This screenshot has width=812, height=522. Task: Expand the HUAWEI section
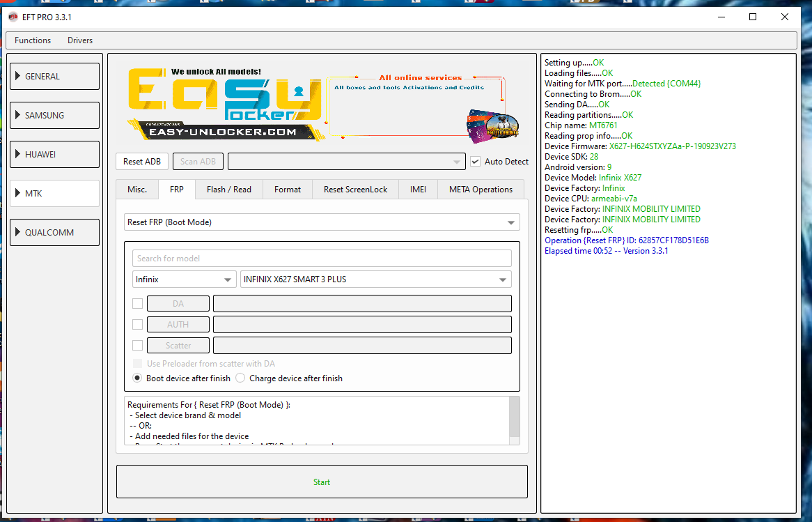pos(54,154)
